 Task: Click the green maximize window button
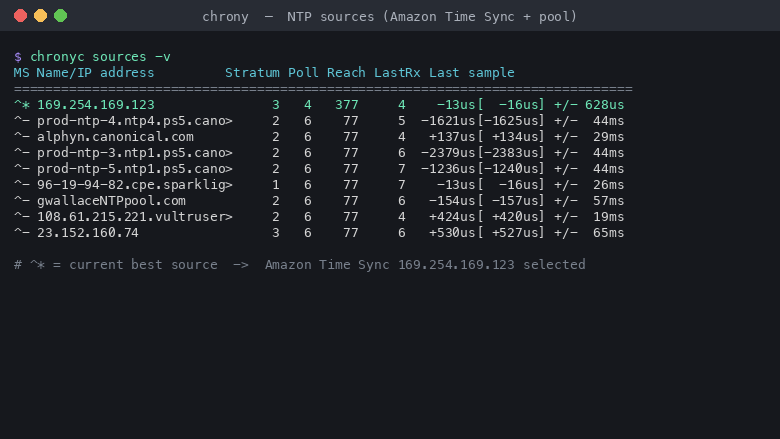[x=61, y=16]
